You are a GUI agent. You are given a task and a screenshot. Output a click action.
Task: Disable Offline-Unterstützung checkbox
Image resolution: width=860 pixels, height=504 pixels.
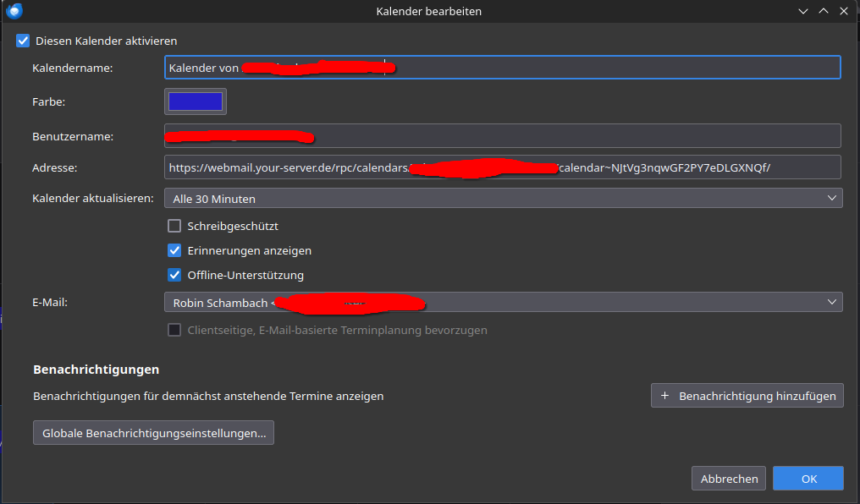tap(174, 275)
